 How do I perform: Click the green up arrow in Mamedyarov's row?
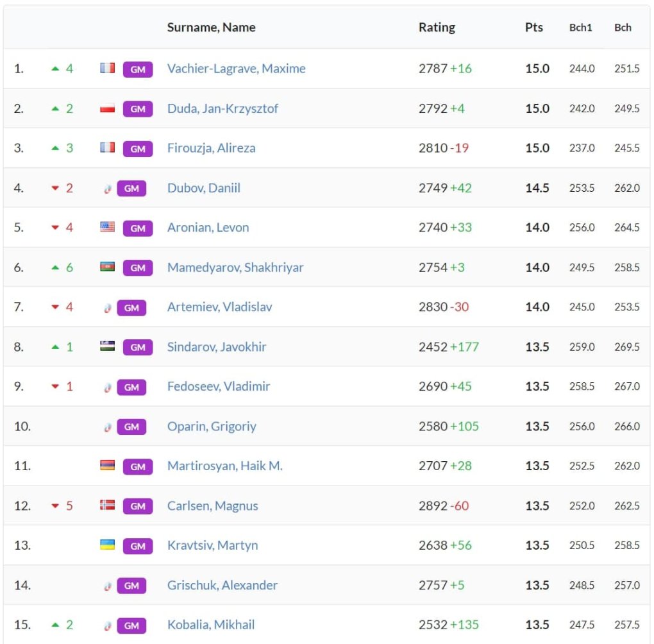(55, 267)
